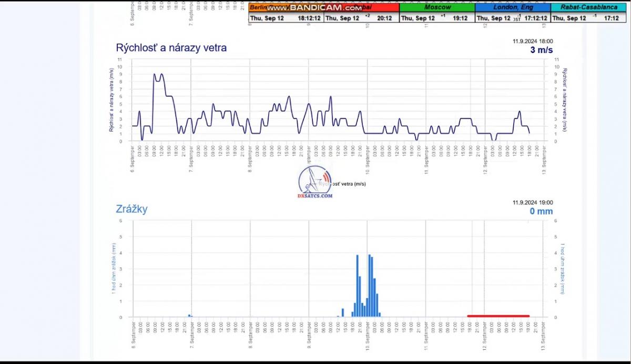The height and width of the screenshot is (364, 631).
Task: Click the 9 m/s wind peak on 6 September
Action: pos(158,75)
